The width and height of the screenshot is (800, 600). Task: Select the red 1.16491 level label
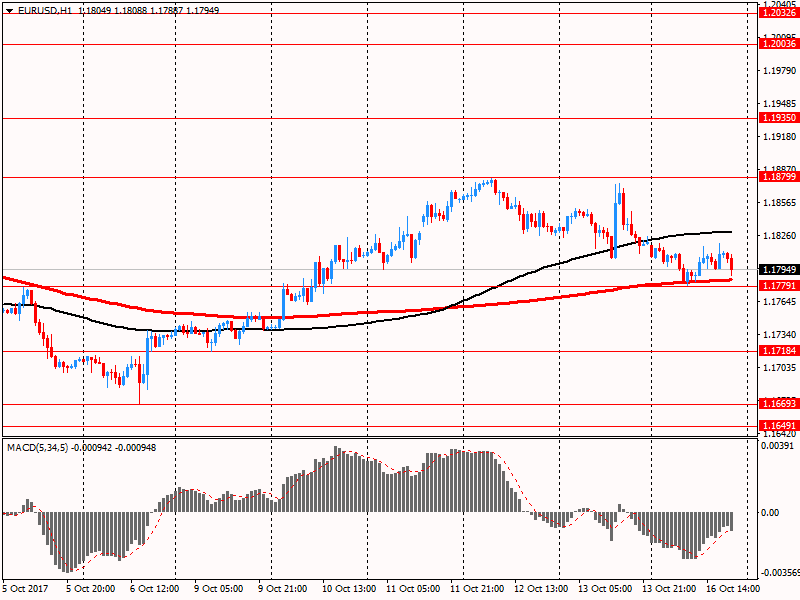[x=779, y=426]
